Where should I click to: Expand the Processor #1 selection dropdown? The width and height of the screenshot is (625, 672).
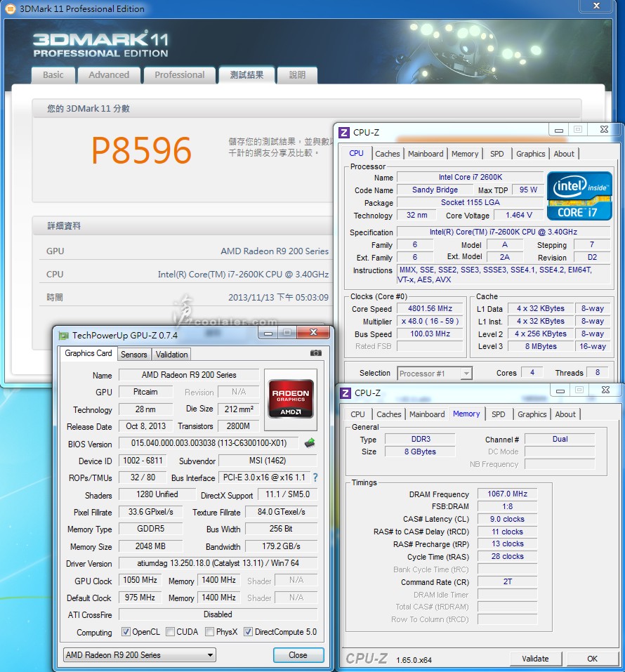pyautogui.click(x=435, y=374)
